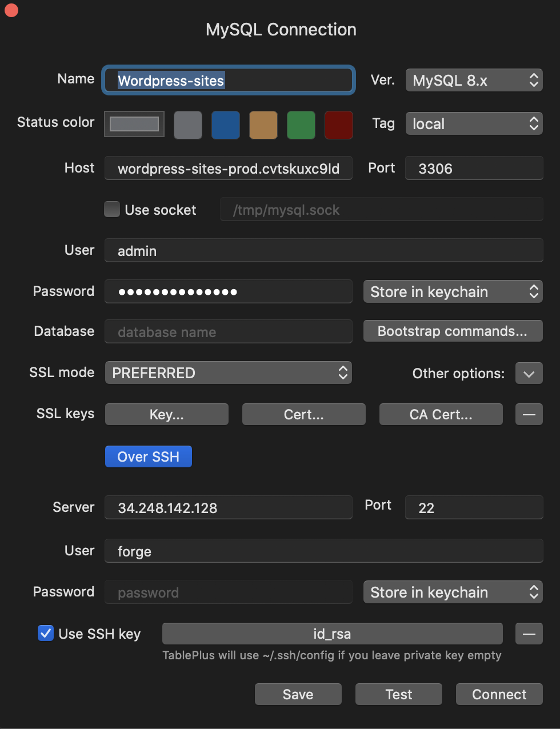Screen dimensions: 560x729
Task: Open the MySQL version dropdown
Action: [x=474, y=80]
